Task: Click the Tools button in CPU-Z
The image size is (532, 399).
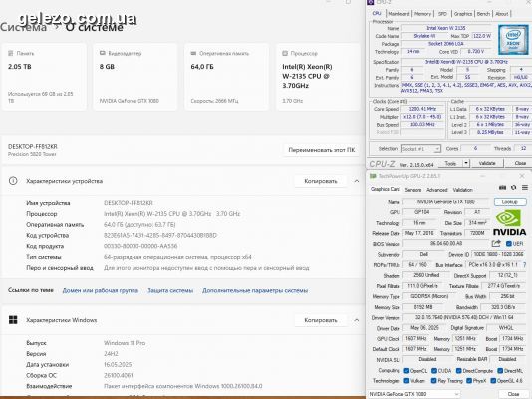Action: 450,163
